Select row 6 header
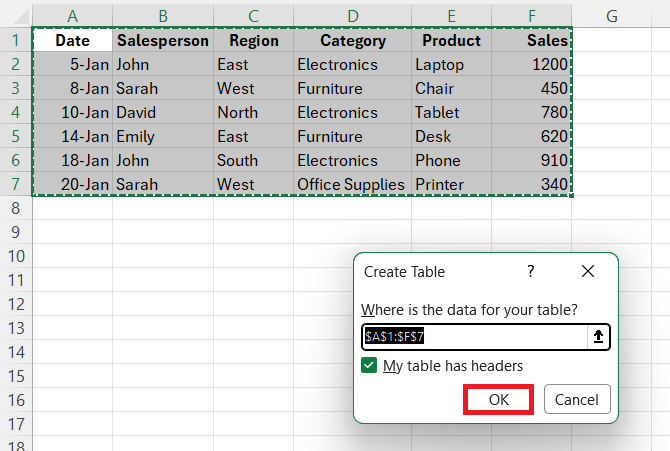The height and width of the screenshot is (451, 670). (16, 160)
